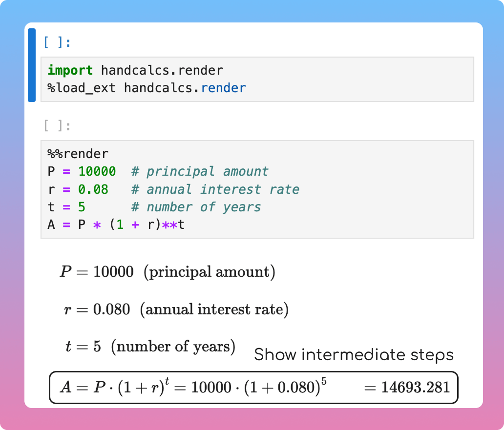Screen dimensions: 504x430
Task: Click the 'Show intermediate steps' label
Action: (354, 355)
